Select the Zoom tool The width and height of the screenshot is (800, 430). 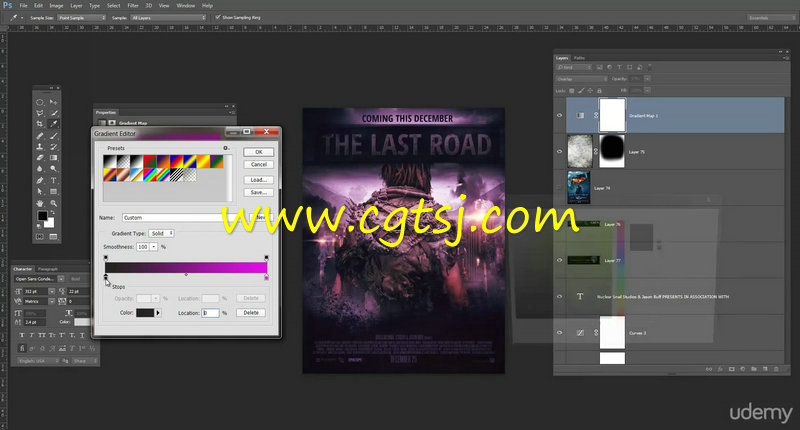tap(54, 203)
